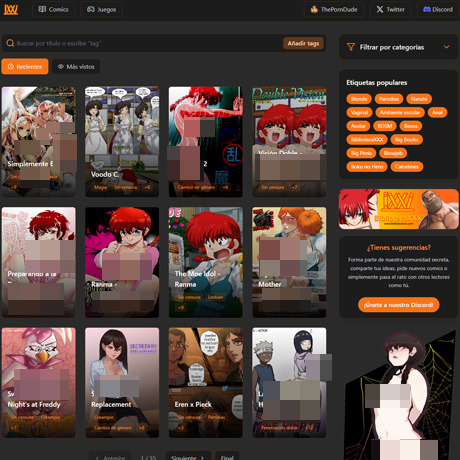Click the search magnifier icon

[x=10, y=43]
